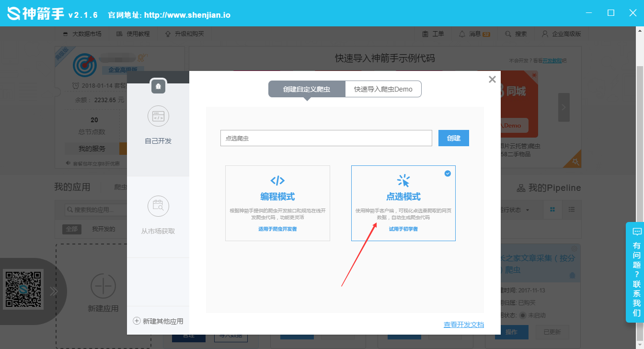Switch to grid view of applications

coord(552,210)
